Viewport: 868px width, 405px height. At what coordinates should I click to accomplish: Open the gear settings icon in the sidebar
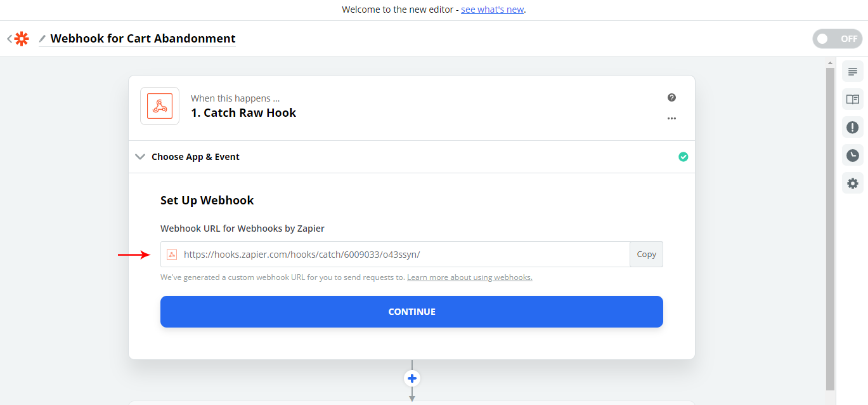[x=853, y=183]
